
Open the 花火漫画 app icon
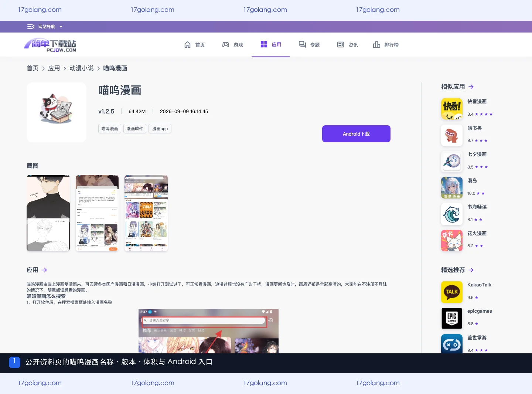452,241
